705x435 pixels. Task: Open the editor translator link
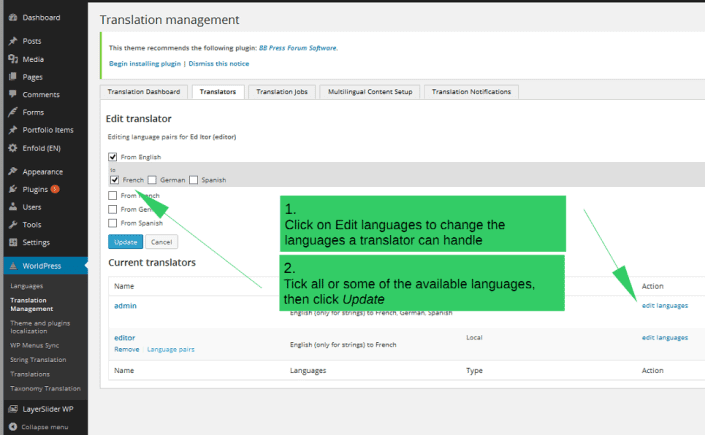125,337
